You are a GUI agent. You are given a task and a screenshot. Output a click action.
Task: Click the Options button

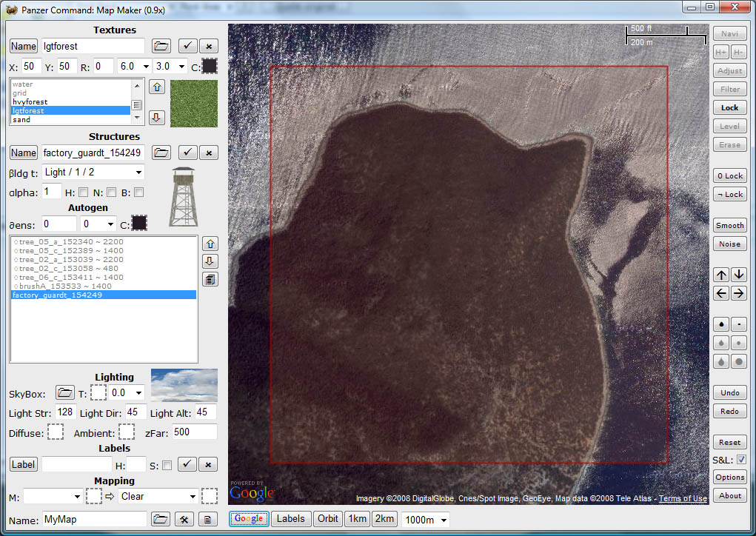tap(729, 478)
